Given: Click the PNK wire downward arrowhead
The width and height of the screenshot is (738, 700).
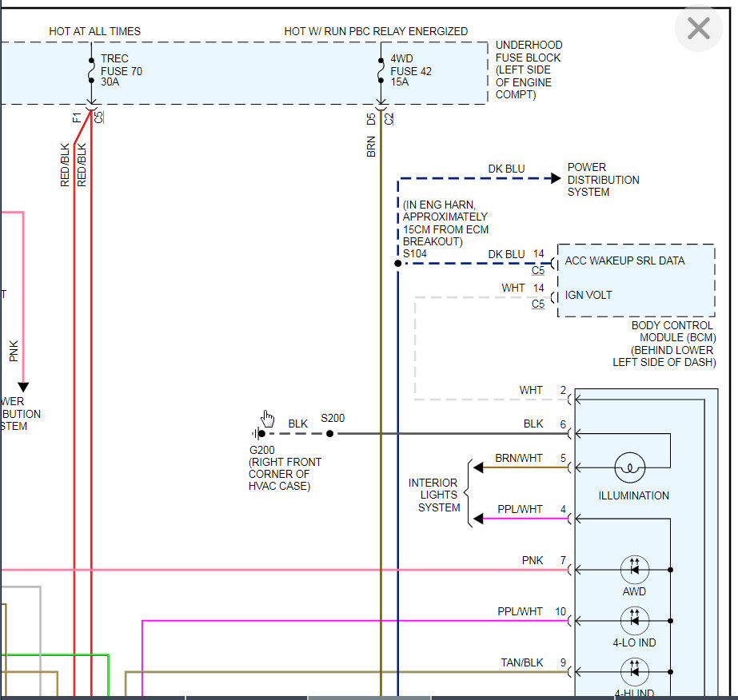Looking at the screenshot, I should pyautogui.click(x=23, y=388).
